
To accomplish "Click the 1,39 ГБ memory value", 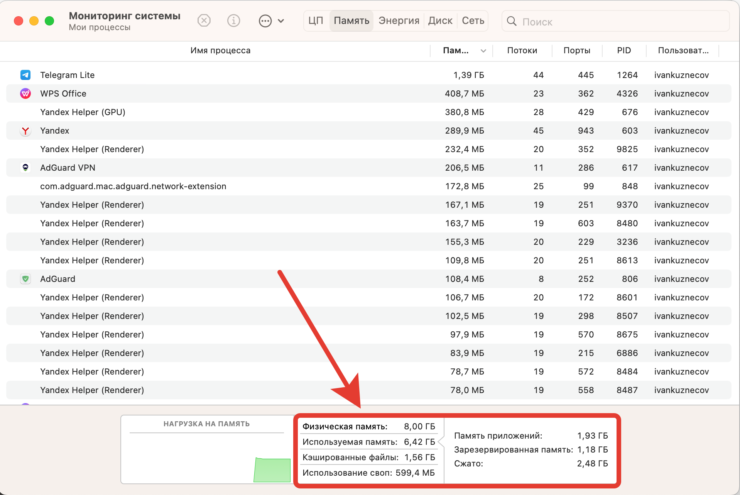I will tap(469, 75).
